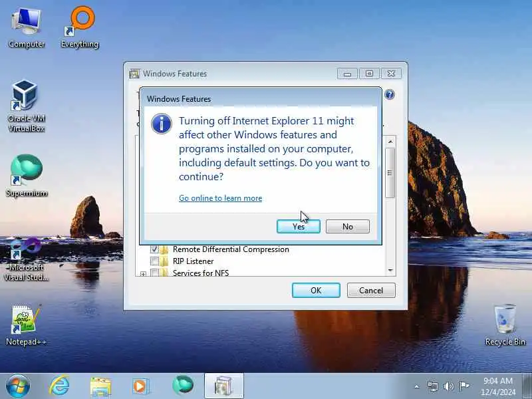The height and width of the screenshot is (399, 532).
Task: Minimize the Windows Features window
Action: (347, 74)
